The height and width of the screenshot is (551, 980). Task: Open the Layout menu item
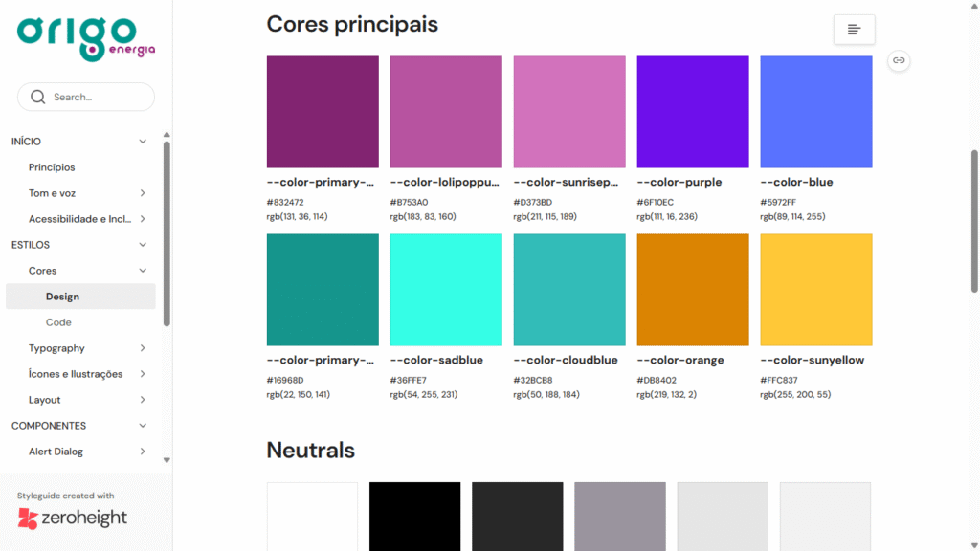pos(45,400)
